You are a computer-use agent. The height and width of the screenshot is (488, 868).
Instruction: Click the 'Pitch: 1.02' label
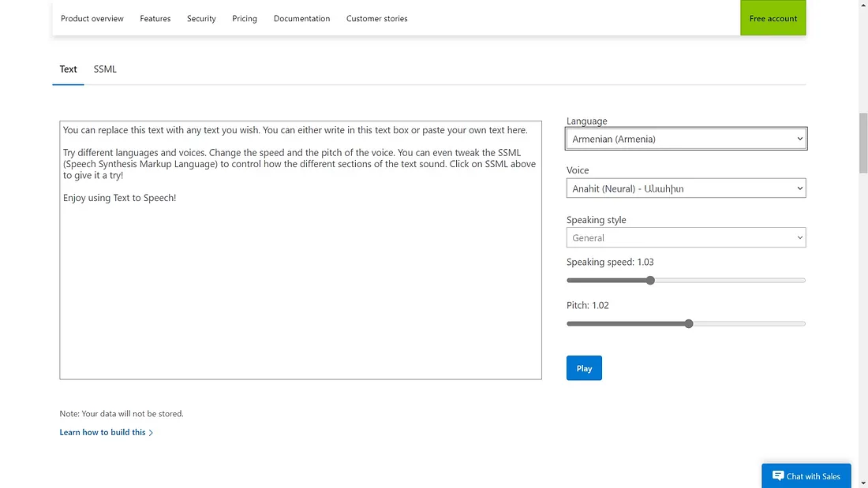pos(587,305)
